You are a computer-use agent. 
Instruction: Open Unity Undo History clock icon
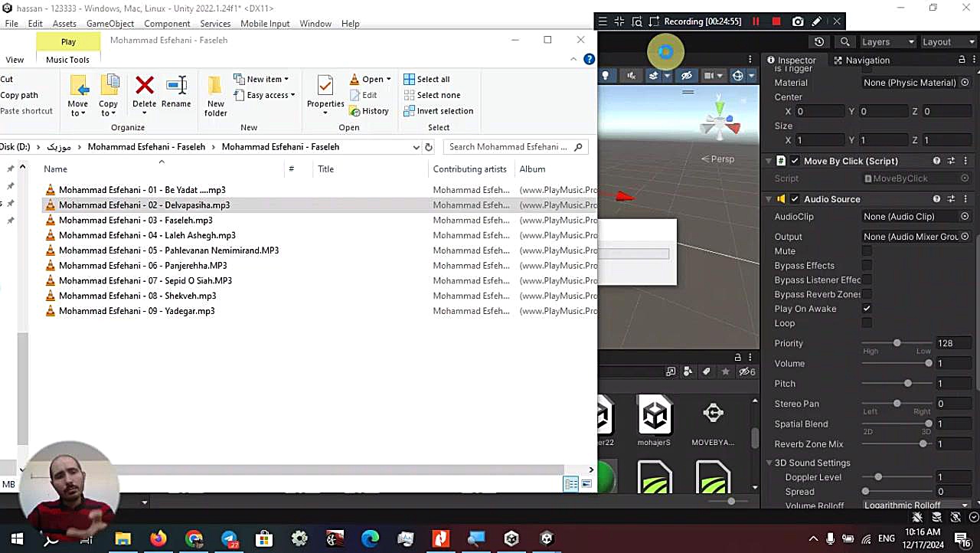[x=819, y=41]
